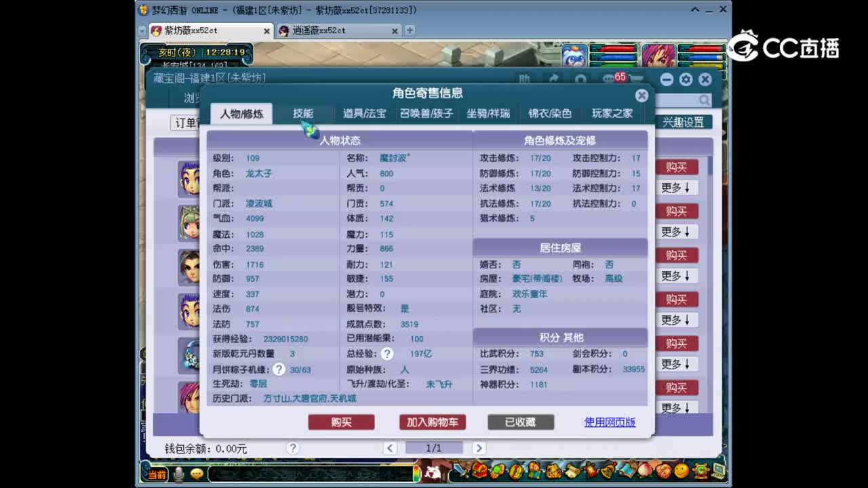Switch to the 锦衣/染色 tab

(x=550, y=114)
